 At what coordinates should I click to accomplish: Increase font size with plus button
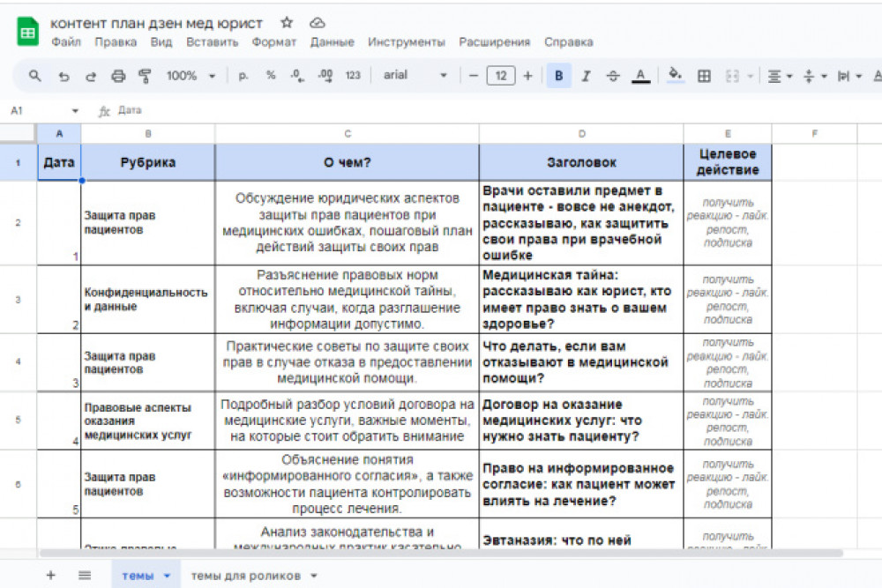tap(527, 75)
